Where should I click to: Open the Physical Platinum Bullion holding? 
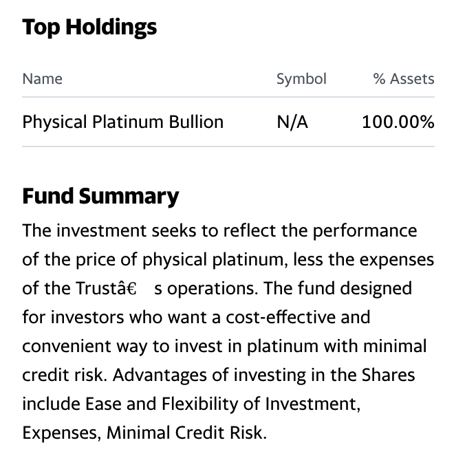(x=123, y=122)
